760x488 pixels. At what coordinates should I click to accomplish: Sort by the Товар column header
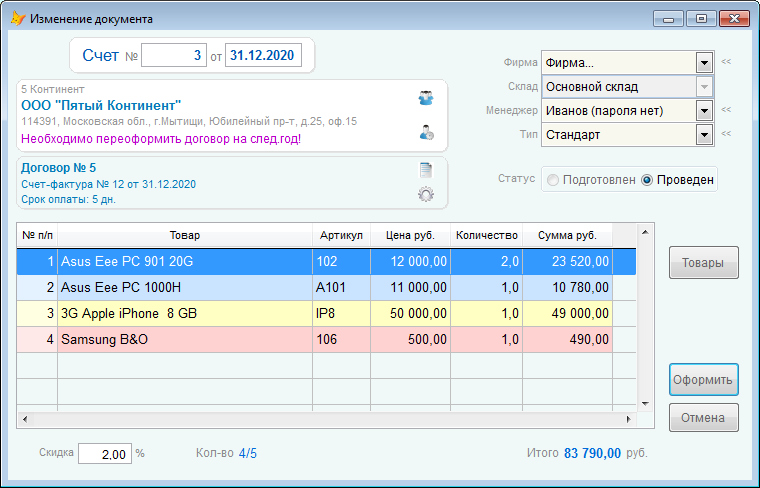coord(185,236)
